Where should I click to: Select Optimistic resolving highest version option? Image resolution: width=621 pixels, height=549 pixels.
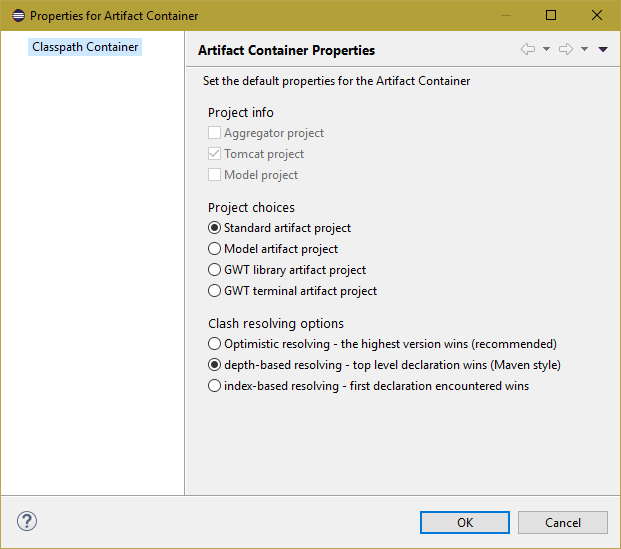tap(214, 344)
